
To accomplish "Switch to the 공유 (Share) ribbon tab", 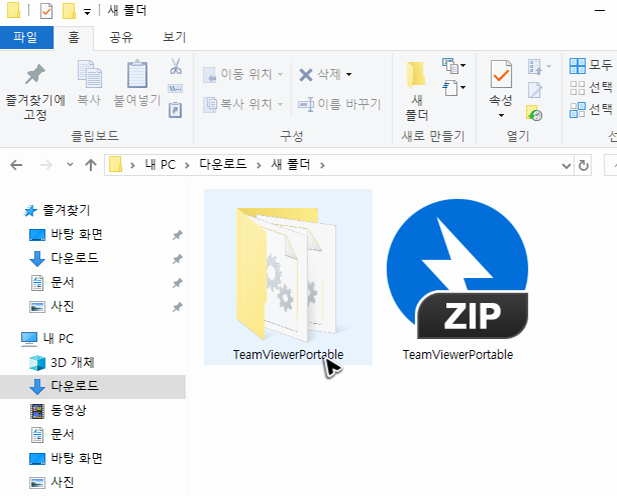I will click(x=121, y=37).
